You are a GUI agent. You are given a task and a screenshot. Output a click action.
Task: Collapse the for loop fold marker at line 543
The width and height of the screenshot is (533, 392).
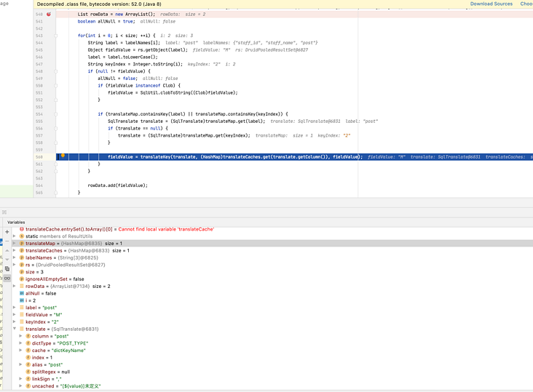56,36
